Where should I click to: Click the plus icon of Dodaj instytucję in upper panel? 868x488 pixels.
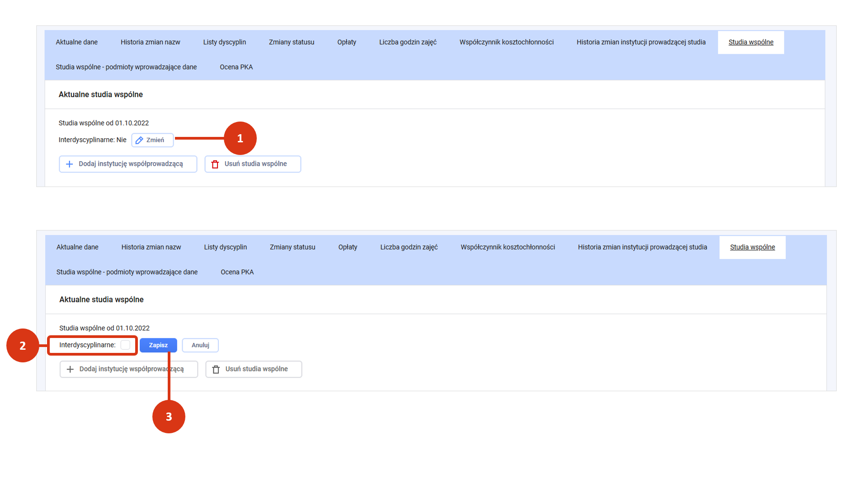[69, 164]
